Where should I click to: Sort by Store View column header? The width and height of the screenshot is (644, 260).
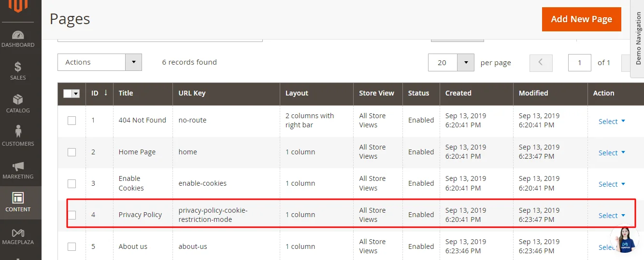coord(378,93)
